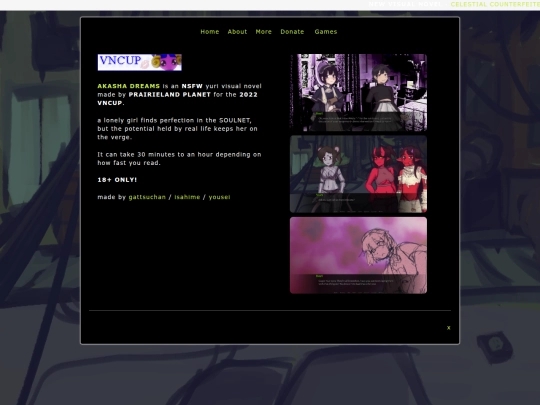This screenshot has width=540, height=405.
Task: Open the pink sketch screenshot thumbnail
Action: click(358, 255)
